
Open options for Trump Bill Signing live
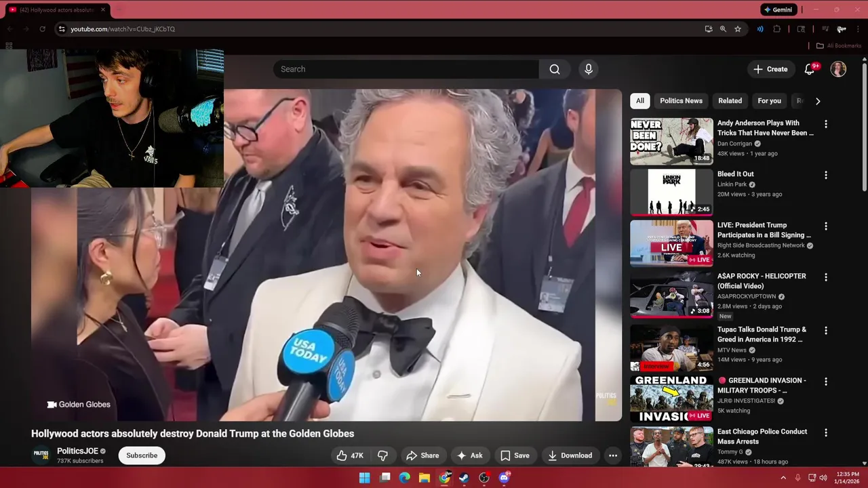click(x=825, y=226)
